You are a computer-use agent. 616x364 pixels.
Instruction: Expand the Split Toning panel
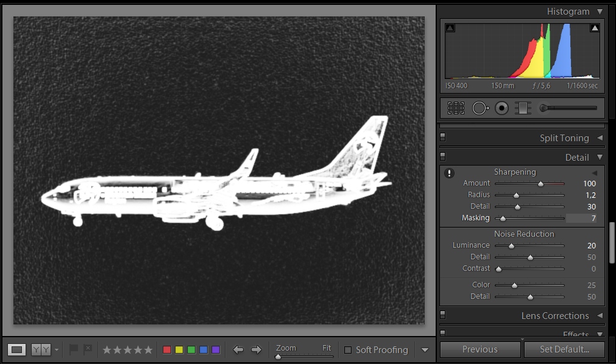pos(600,138)
